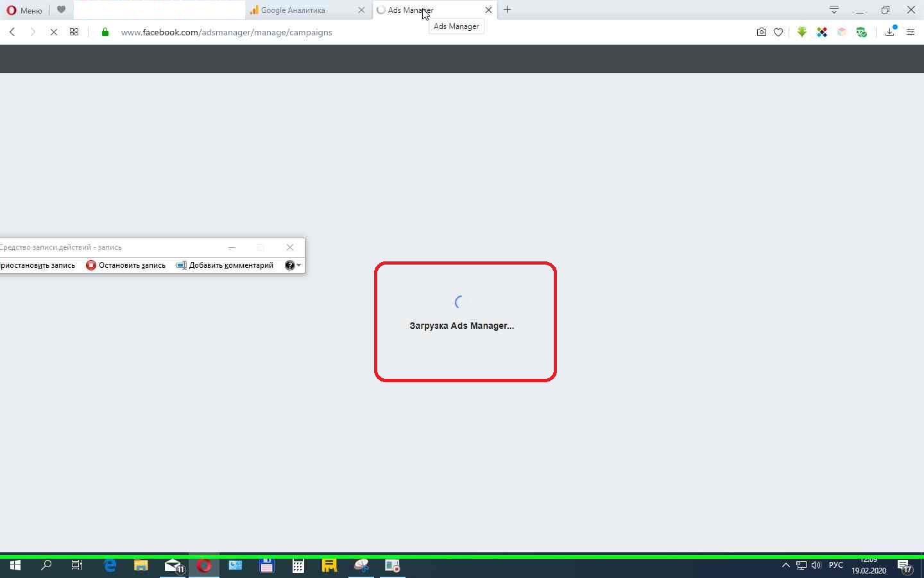924x578 pixels.
Task: Click the heart bookmarks icon beside Меню
Action: 61,10
